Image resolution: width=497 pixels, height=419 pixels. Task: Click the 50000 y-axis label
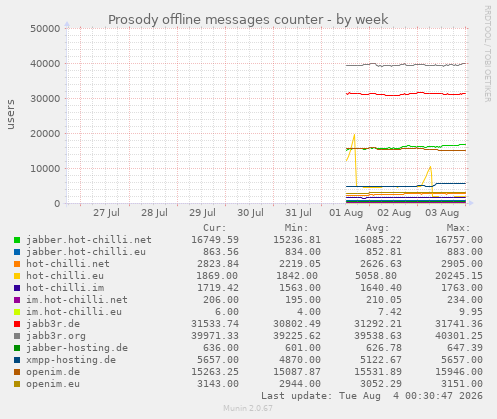45,29
